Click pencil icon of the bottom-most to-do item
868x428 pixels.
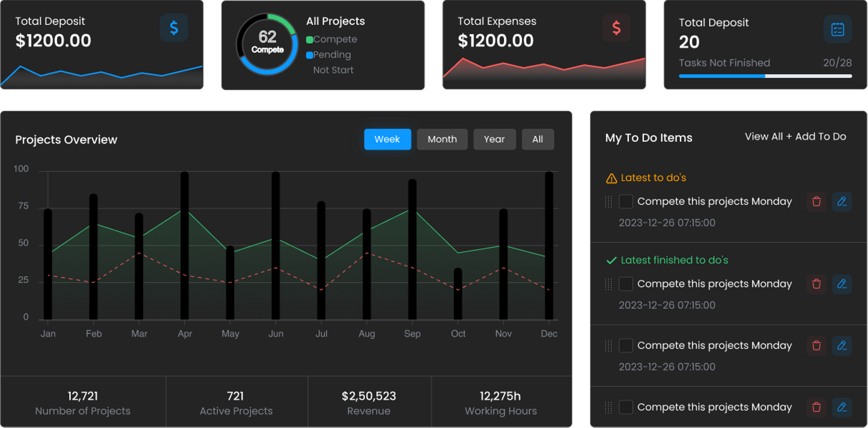pos(842,407)
